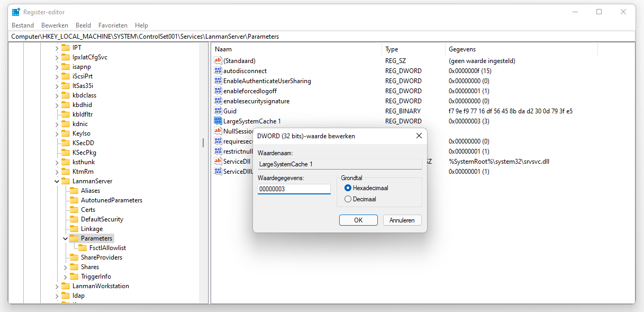This screenshot has height=312, width=644.
Task: Click the string icon beside NullSession value
Action: pyautogui.click(x=217, y=131)
